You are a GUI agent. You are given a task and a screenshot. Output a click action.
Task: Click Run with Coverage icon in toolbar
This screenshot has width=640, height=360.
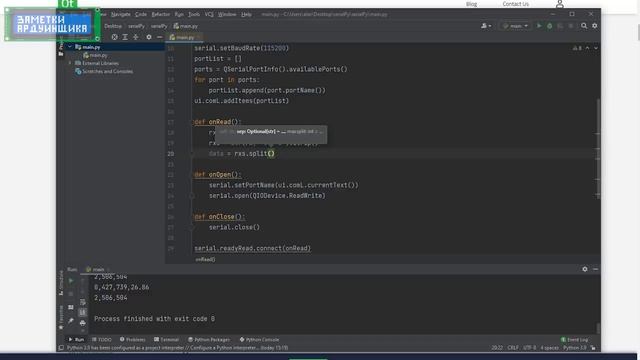tap(560, 26)
